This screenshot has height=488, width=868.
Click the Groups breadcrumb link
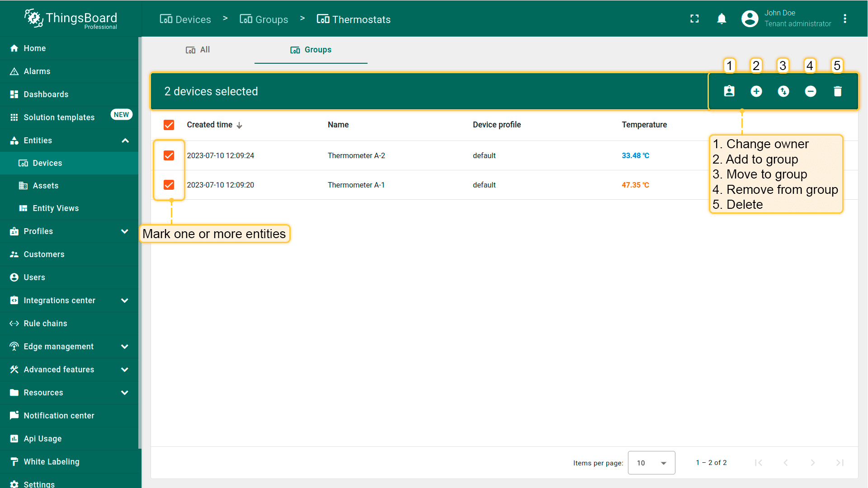coord(264,19)
